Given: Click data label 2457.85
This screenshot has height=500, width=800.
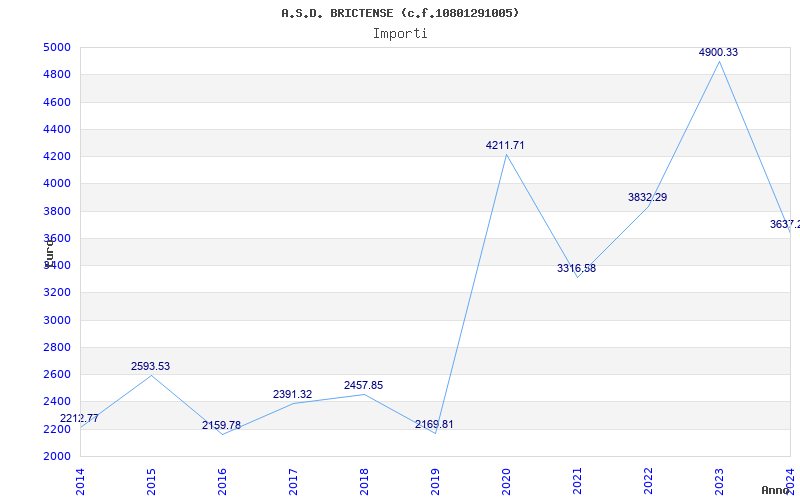Looking at the screenshot, I should [x=363, y=386].
